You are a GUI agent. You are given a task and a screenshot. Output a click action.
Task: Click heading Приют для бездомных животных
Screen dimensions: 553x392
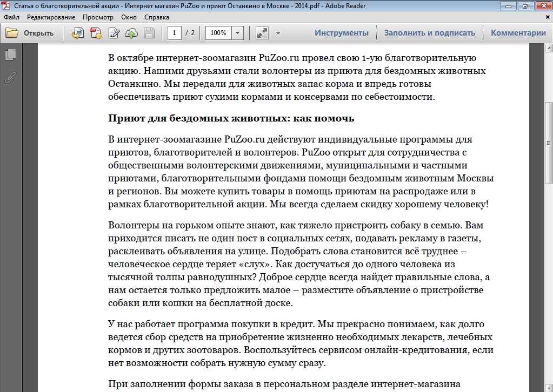[231, 118]
